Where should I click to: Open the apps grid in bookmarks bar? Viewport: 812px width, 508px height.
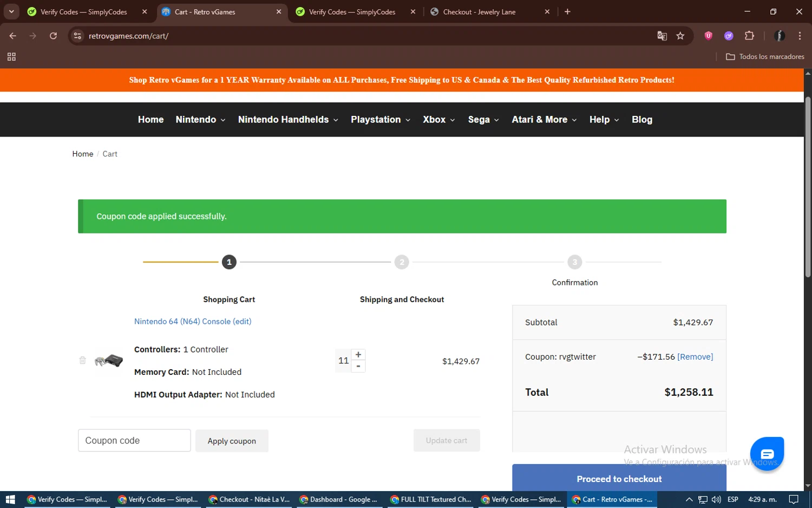(x=11, y=56)
